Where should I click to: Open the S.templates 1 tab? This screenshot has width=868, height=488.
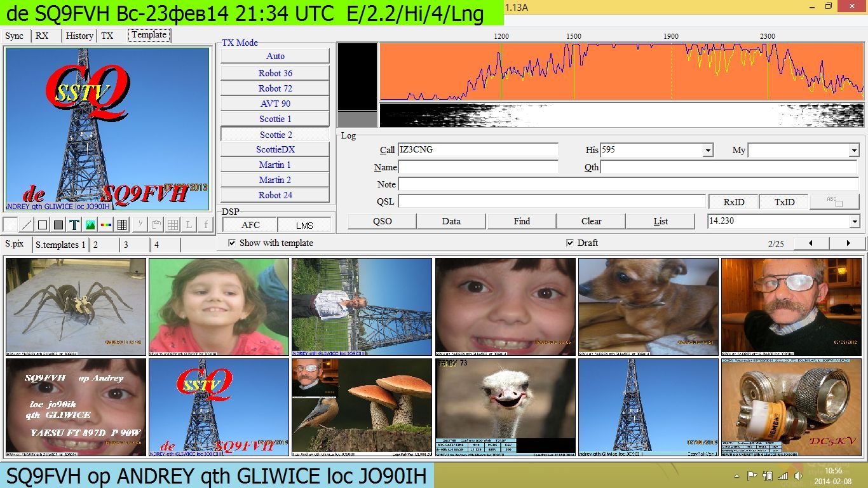click(60, 245)
